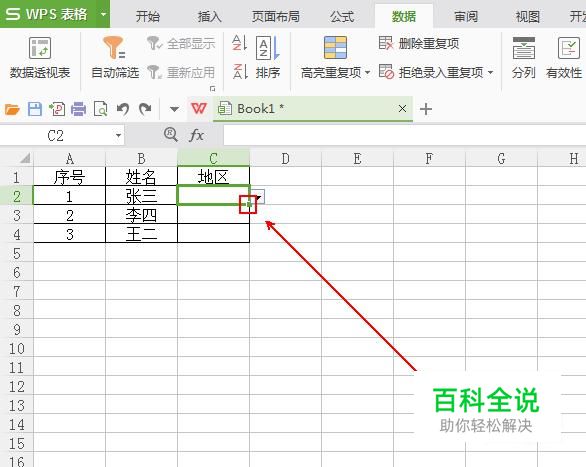Click empty cell C3 beside 李四

click(x=213, y=215)
